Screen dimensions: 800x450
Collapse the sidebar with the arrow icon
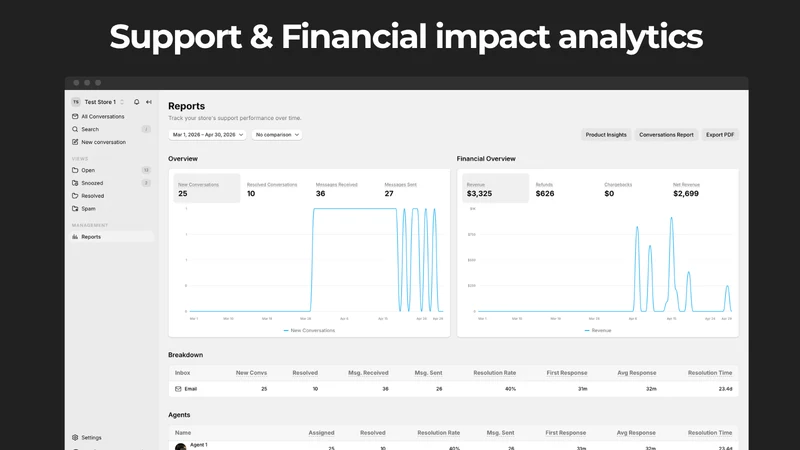pos(149,102)
